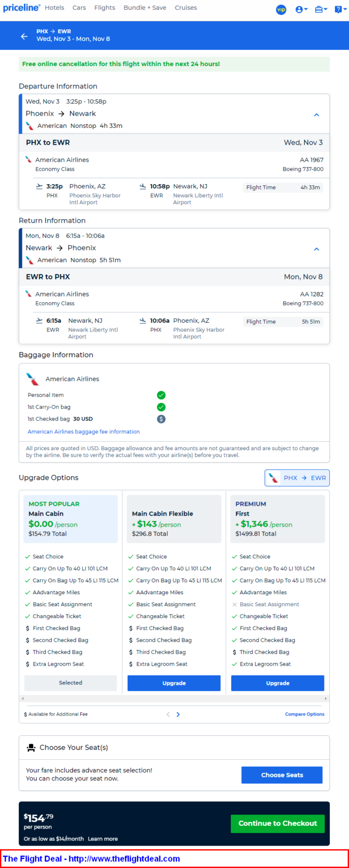Open the VIP badge icon
349x868 pixels.
pos(281,9)
